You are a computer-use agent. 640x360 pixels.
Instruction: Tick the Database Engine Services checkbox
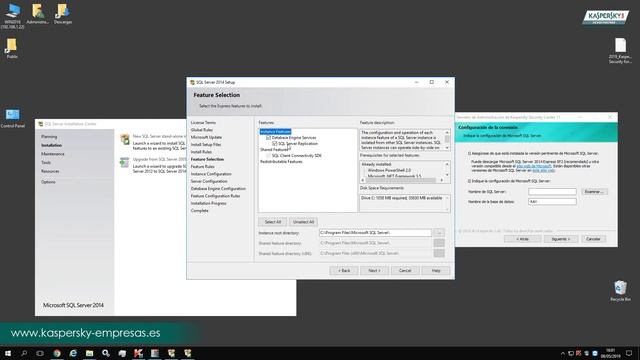tap(268, 138)
